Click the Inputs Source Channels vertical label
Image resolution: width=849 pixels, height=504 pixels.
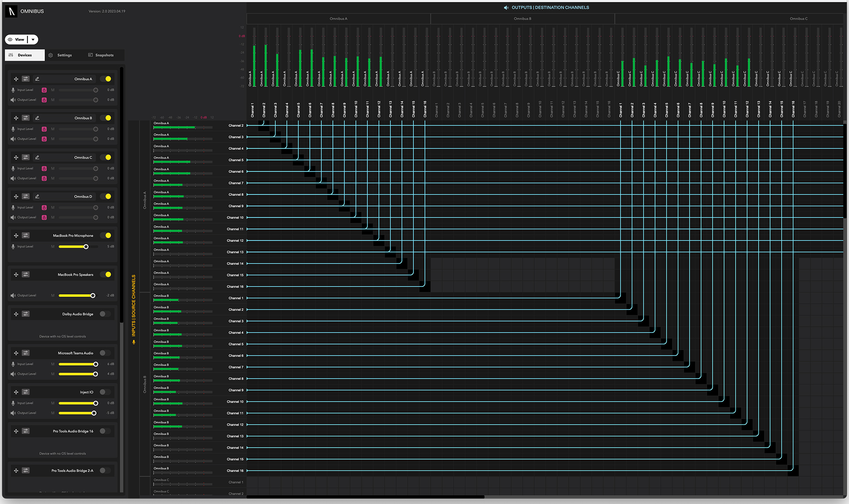coord(134,305)
